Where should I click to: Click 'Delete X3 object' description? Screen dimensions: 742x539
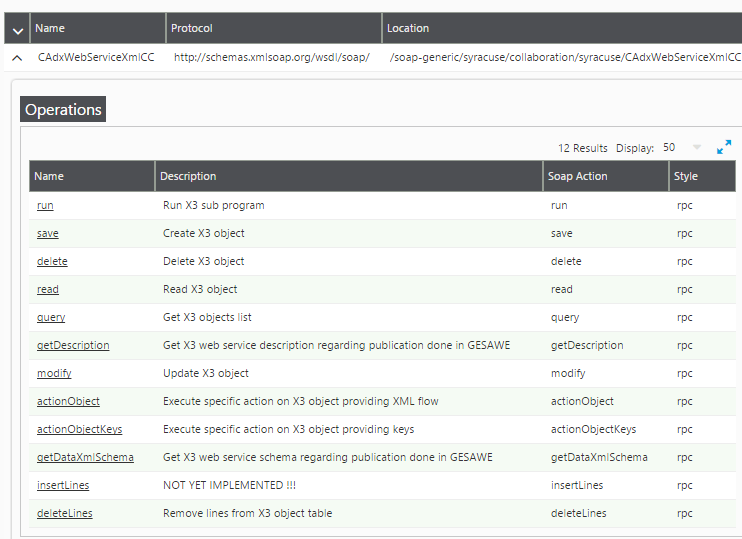(203, 261)
